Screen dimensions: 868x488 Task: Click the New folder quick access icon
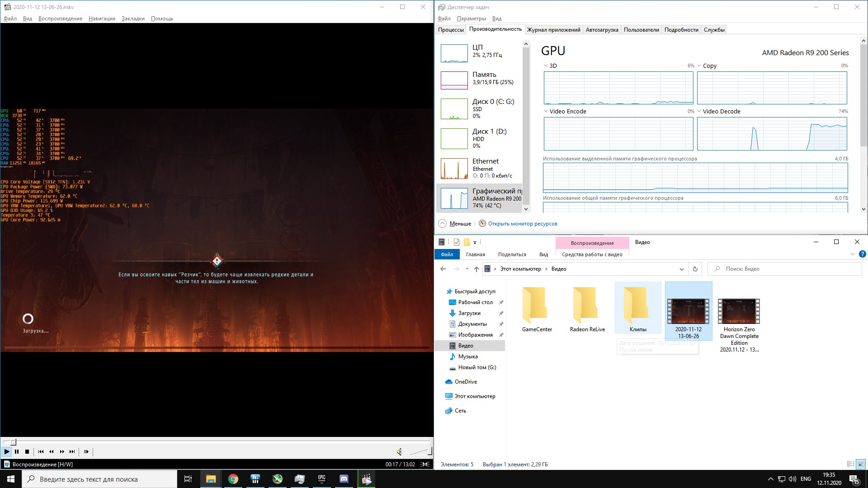point(467,242)
